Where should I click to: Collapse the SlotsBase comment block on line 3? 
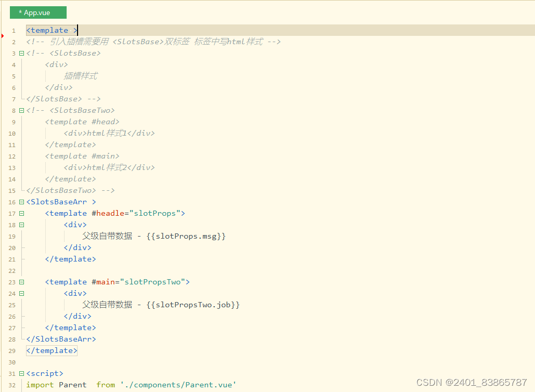pyautogui.click(x=21, y=53)
